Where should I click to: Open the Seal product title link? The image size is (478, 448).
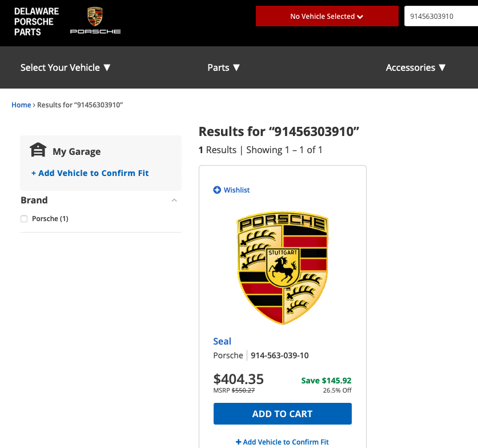pyautogui.click(x=222, y=341)
